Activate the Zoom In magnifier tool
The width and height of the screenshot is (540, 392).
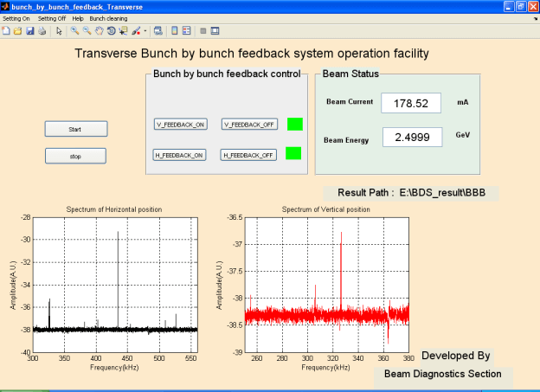[75, 31]
